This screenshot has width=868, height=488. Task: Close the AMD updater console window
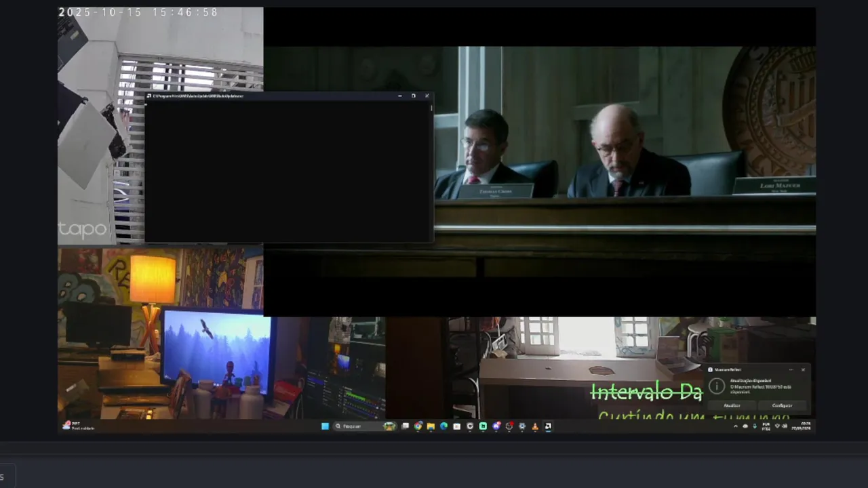coord(427,96)
